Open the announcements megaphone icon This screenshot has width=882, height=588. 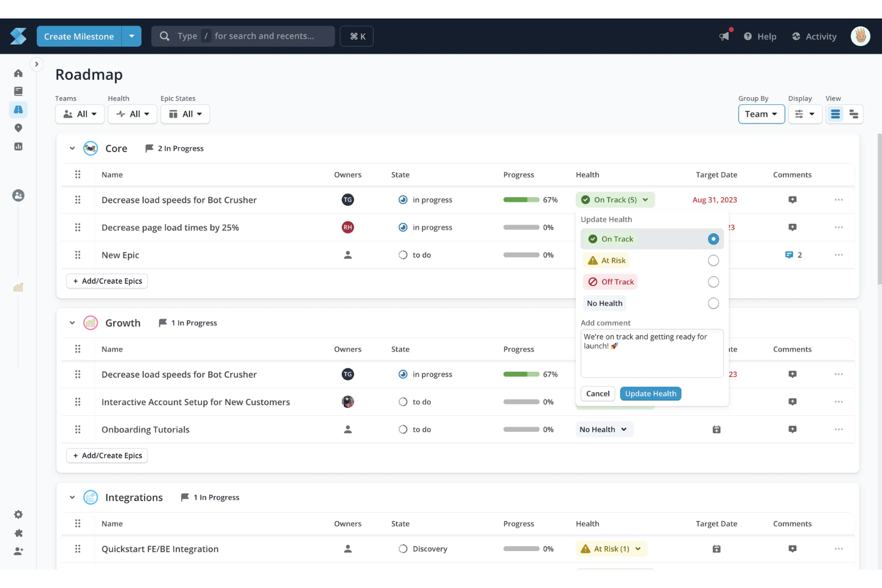click(x=724, y=36)
